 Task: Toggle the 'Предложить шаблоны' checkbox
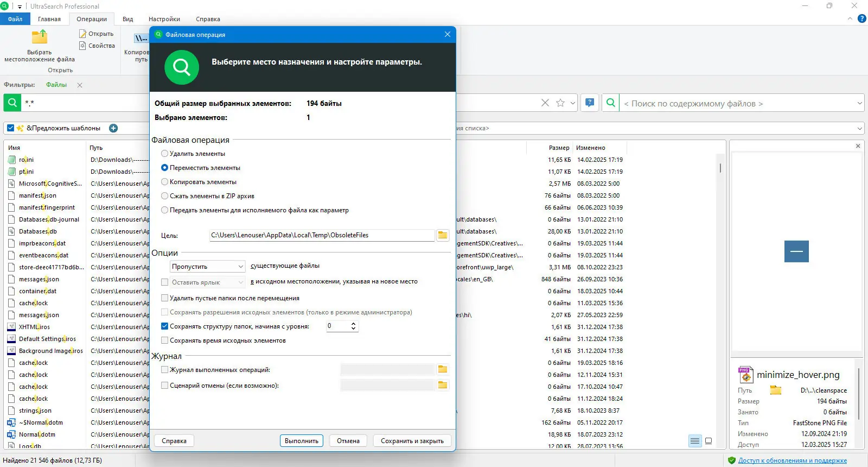[11, 128]
